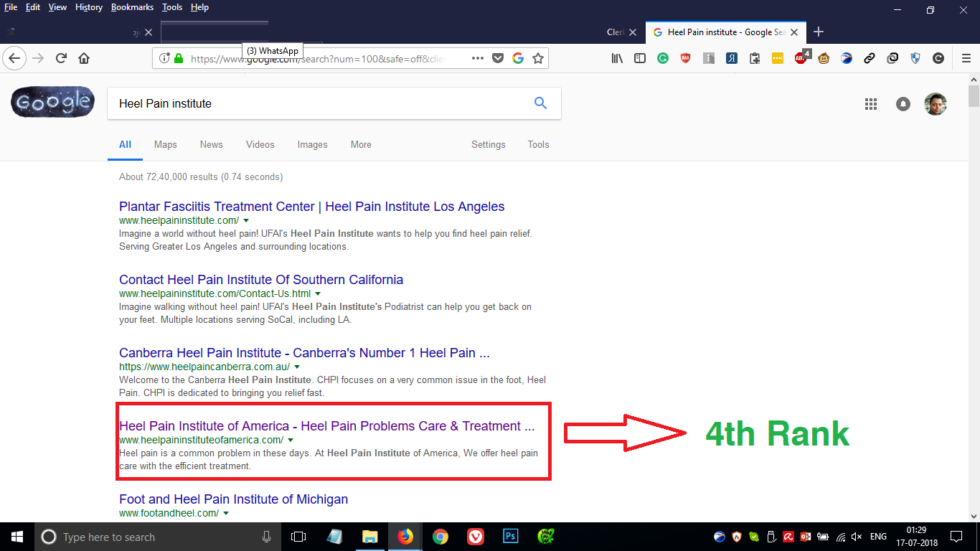Click the Pocket save icon in address bar

click(x=498, y=58)
